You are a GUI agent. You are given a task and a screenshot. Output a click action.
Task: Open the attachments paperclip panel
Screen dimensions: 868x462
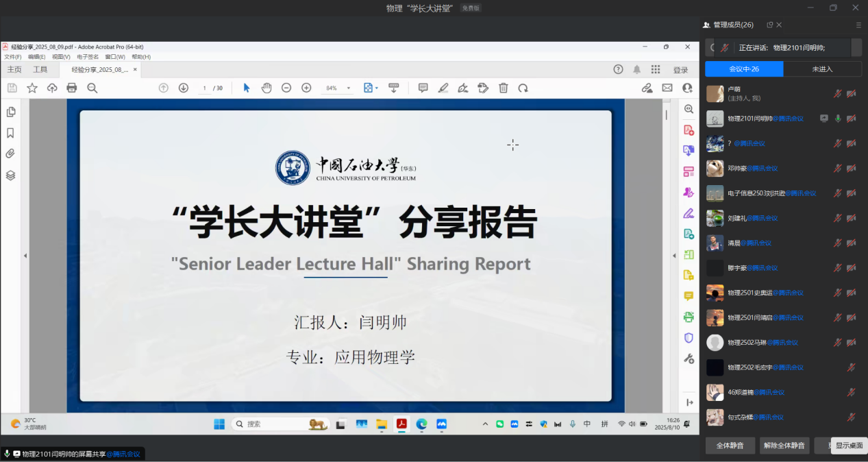(x=10, y=154)
